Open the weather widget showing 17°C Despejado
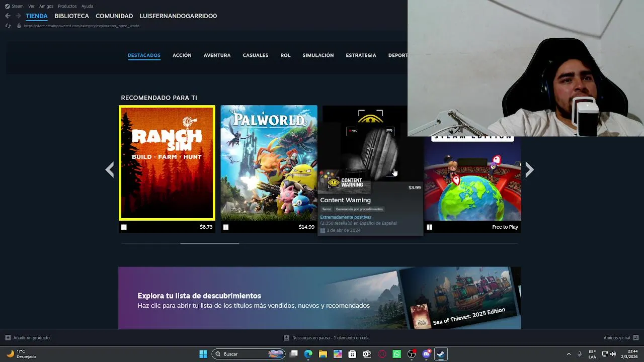 pos(21,354)
